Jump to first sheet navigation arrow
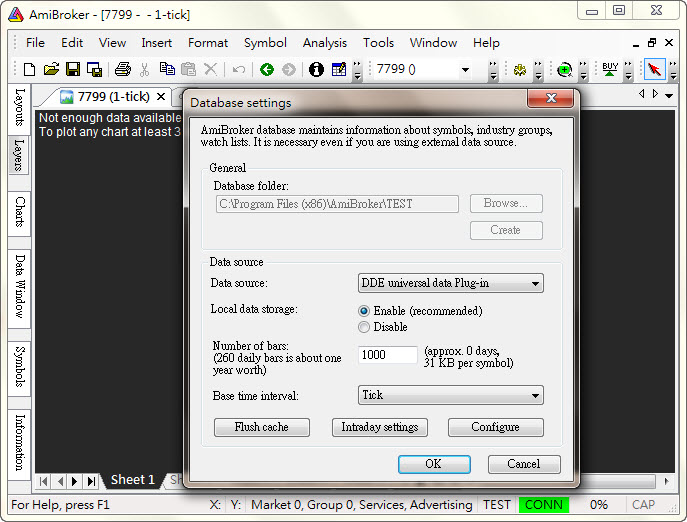Screen dimensions: 687x522 43,481
